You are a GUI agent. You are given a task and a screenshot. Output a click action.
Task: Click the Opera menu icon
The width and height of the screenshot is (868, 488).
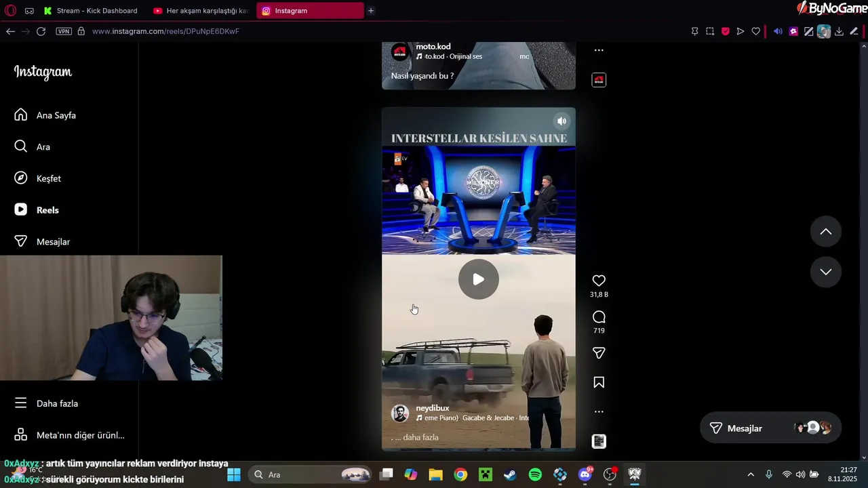(10, 11)
